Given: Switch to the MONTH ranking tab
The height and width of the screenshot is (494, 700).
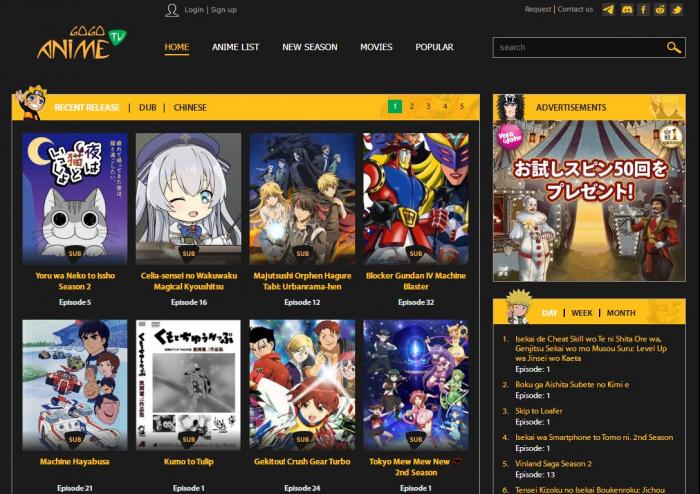Looking at the screenshot, I should pos(621,313).
